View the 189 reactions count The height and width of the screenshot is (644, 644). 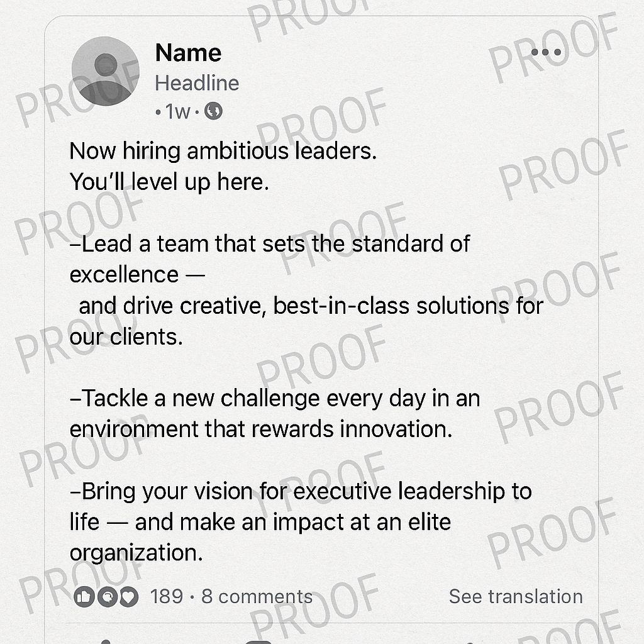point(167,596)
